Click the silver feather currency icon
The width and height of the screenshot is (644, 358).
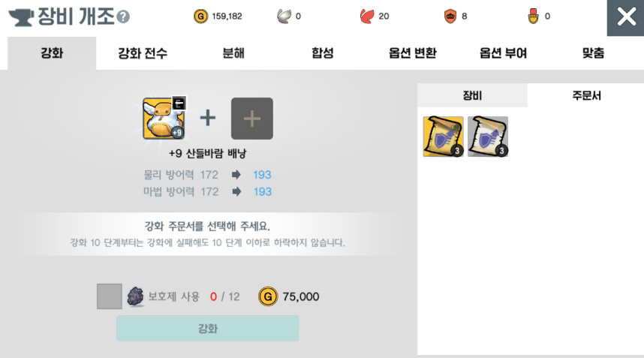(284, 17)
